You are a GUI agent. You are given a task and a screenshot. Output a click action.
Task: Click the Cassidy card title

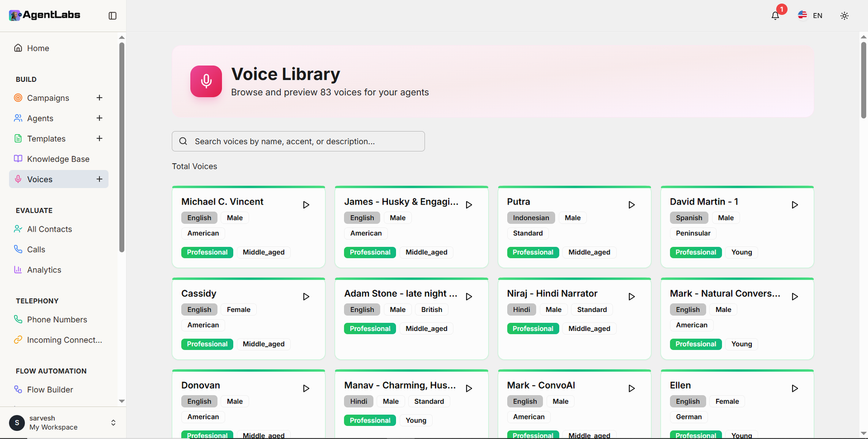[199, 294]
